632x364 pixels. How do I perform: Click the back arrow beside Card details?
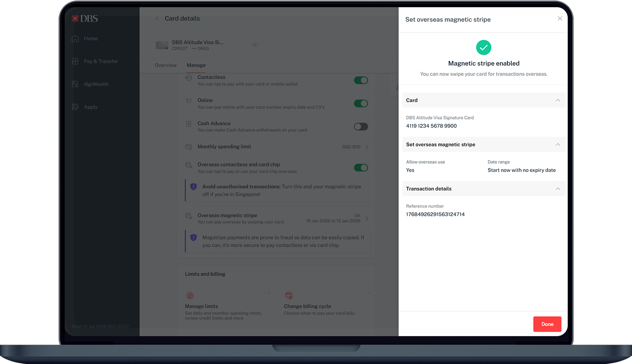click(157, 18)
